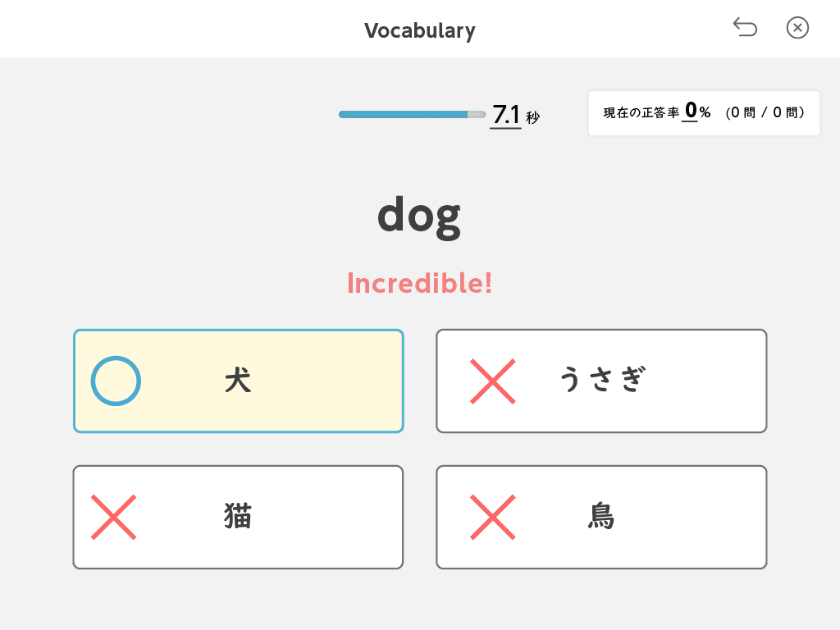Screen dimensions: 840x630
Task: Click the word dog
Action: 419,216
